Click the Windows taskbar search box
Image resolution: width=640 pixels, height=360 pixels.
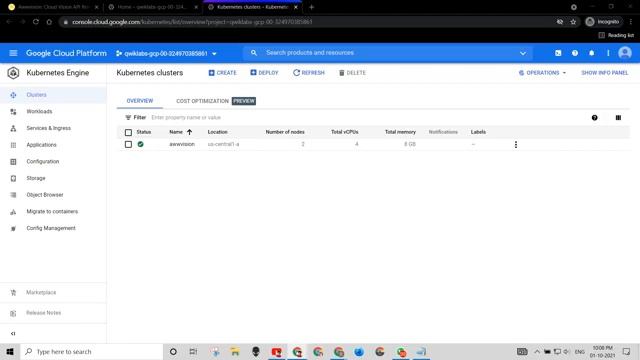(91, 351)
